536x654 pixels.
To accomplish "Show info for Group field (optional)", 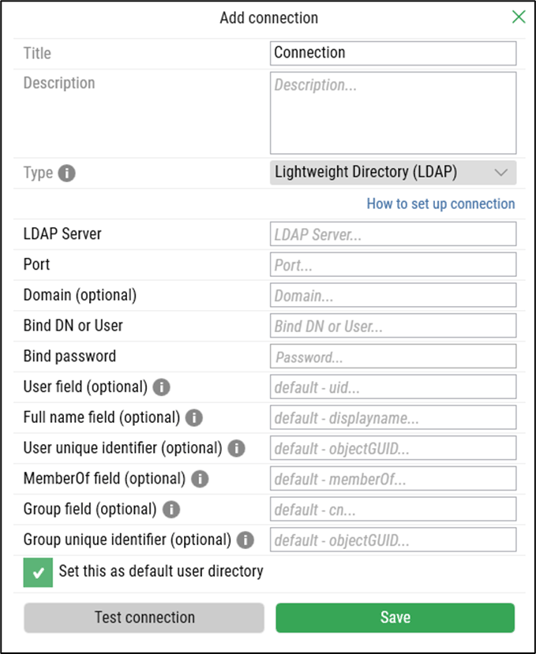I will pyautogui.click(x=171, y=509).
